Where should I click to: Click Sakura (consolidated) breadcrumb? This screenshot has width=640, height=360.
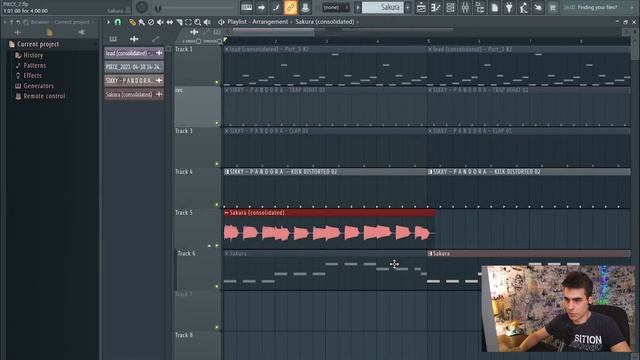(x=324, y=22)
